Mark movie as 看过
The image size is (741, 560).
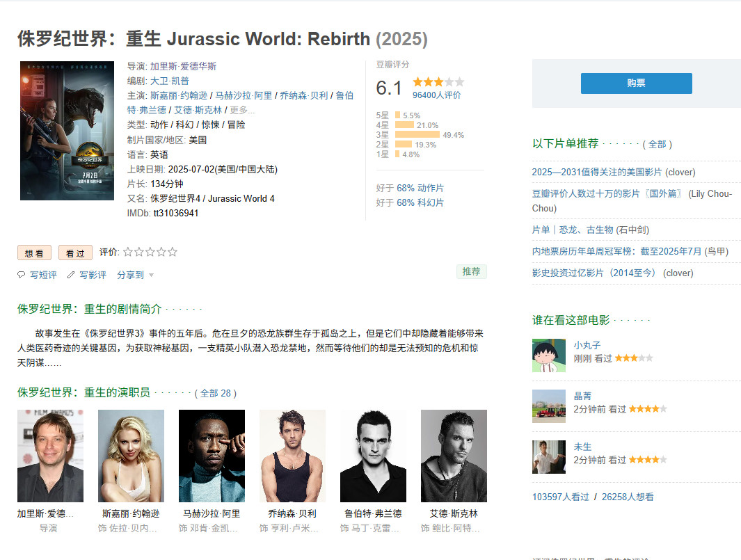click(75, 253)
